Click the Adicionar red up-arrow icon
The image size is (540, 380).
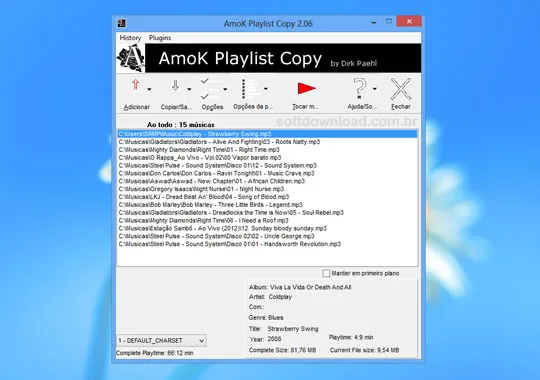click(x=135, y=85)
